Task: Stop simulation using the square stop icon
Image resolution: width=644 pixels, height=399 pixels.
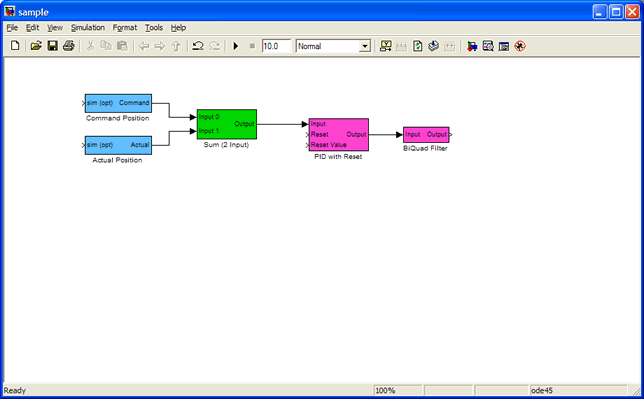Action: coord(252,46)
